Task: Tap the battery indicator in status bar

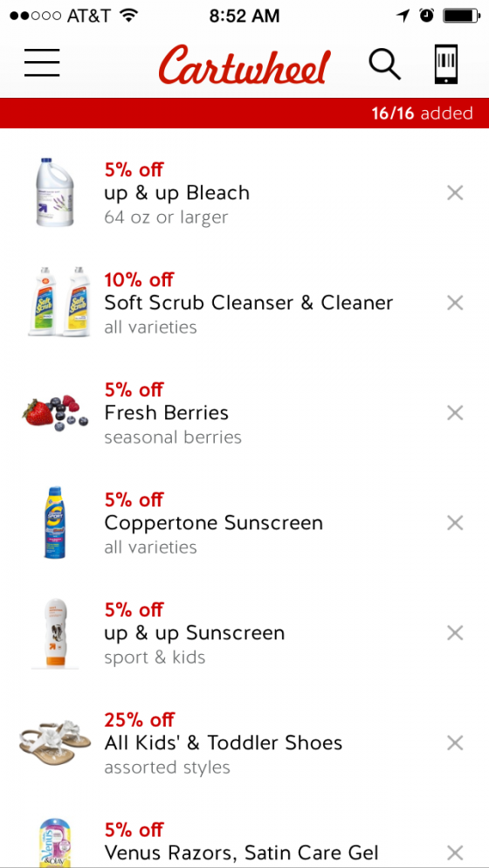Action: [x=462, y=16]
